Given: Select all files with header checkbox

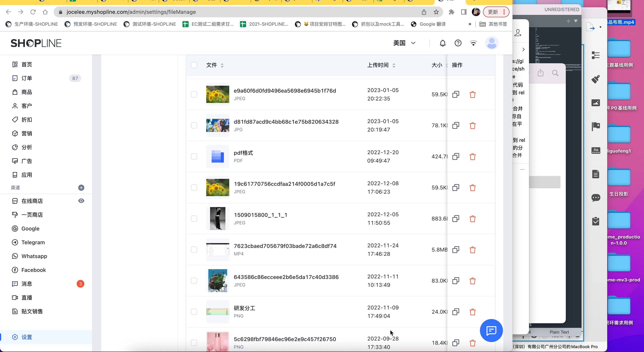Looking at the screenshot, I should click(x=194, y=65).
